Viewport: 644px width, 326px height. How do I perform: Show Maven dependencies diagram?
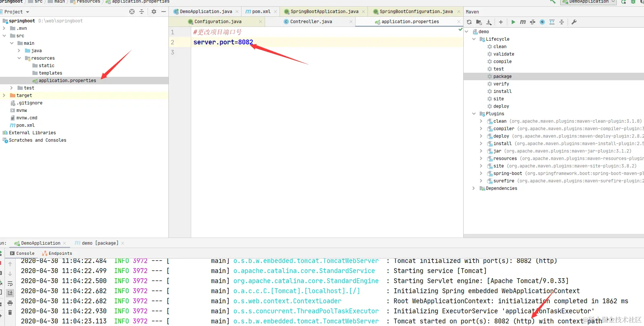(552, 22)
